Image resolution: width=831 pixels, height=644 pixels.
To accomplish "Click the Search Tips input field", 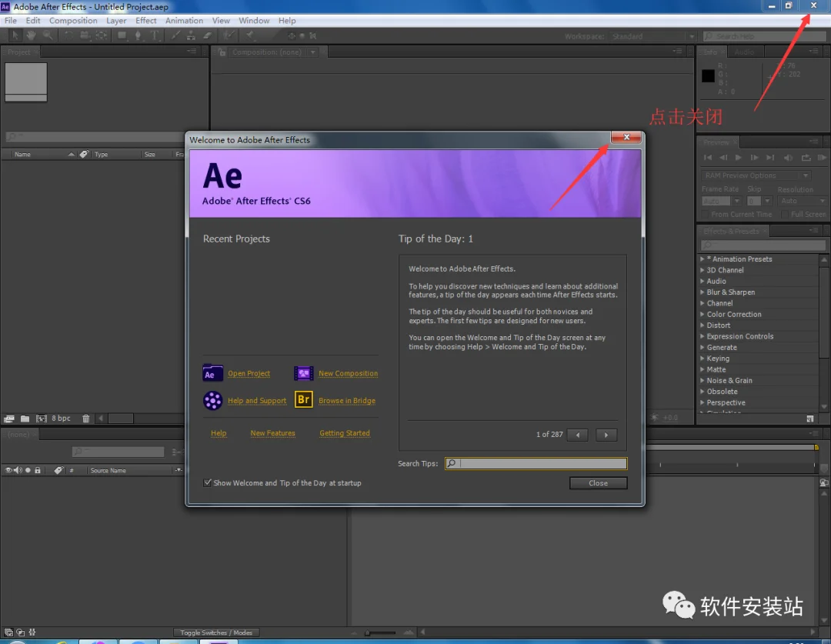I will pyautogui.click(x=536, y=463).
